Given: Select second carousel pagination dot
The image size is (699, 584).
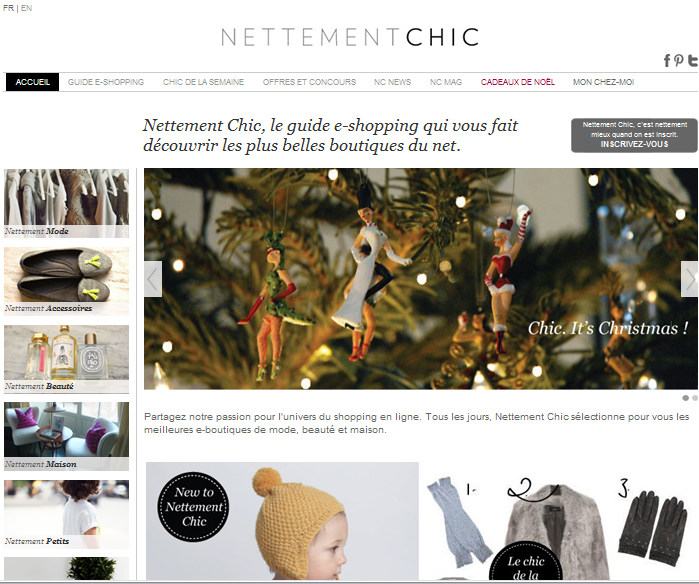Looking at the screenshot, I should (695, 398).
